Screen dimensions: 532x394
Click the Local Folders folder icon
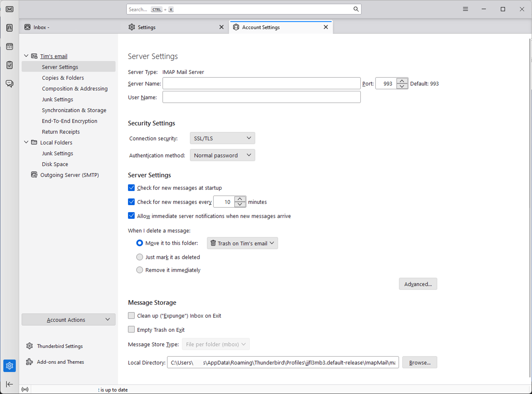click(x=34, y=142)
